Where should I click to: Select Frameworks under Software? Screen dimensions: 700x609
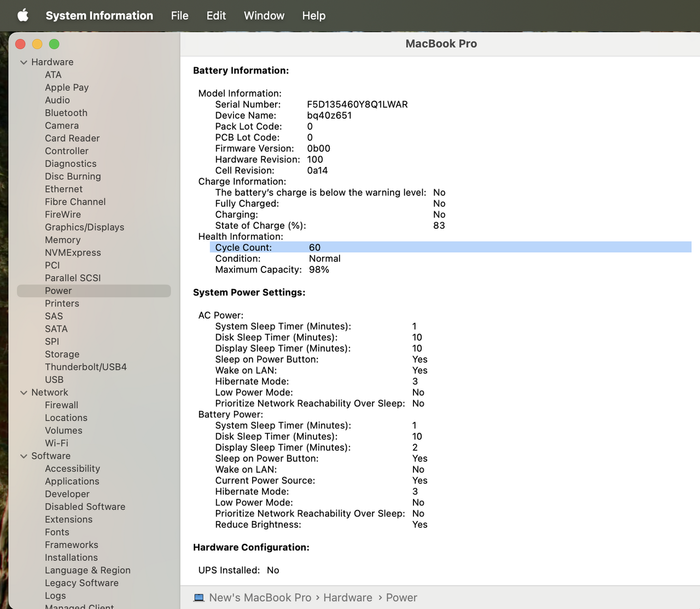tap(72, 545)
